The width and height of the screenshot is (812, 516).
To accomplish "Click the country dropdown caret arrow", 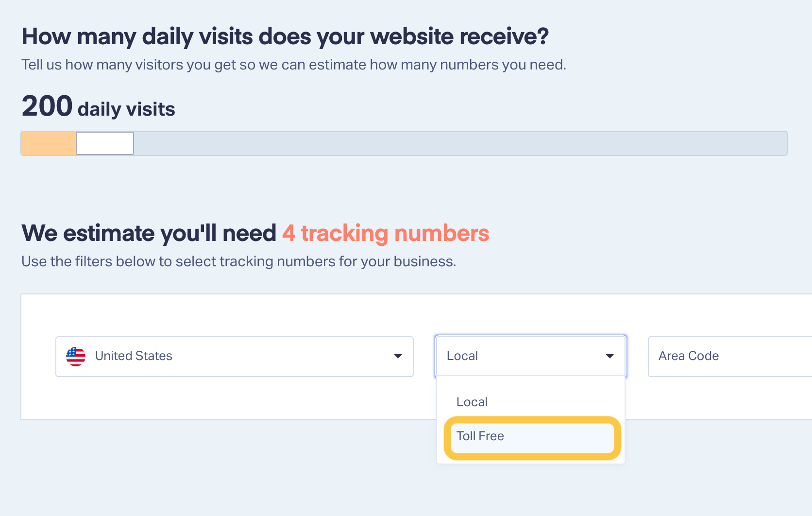I will pos(398,356).
